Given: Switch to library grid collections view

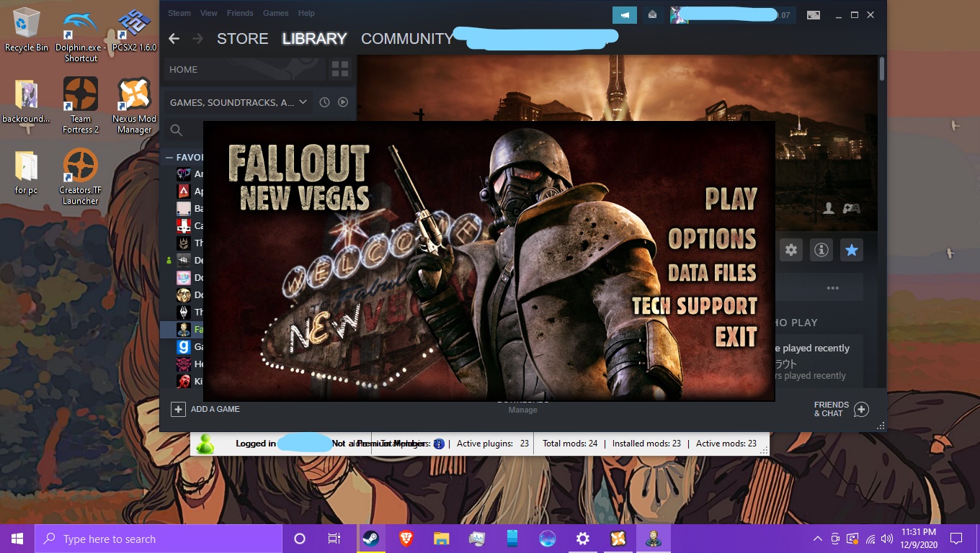Looking at the screenshot, I should click(x=340, y=70).
